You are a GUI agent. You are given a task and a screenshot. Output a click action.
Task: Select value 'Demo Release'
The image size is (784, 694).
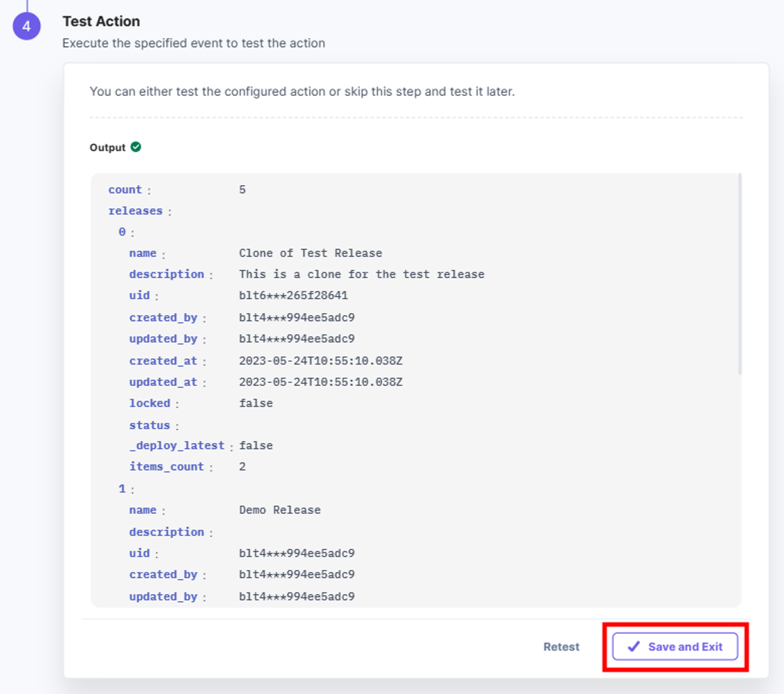(x=280, y=510)
